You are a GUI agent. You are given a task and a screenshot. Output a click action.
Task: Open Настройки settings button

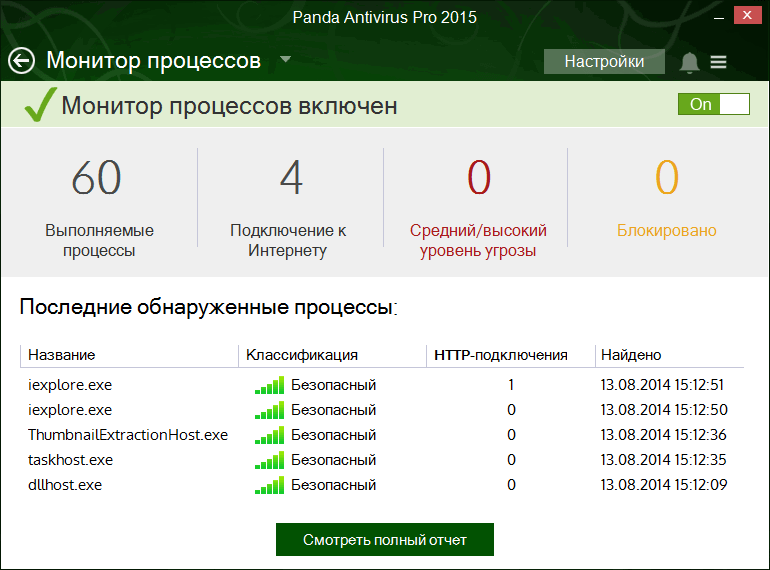pos(604,61)
